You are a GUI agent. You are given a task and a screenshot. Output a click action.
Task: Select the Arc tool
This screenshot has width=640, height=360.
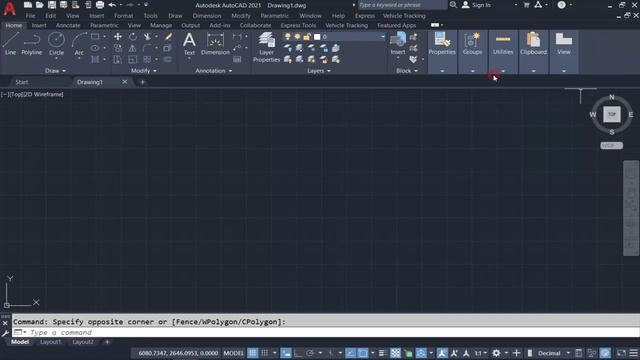[79, 44]
